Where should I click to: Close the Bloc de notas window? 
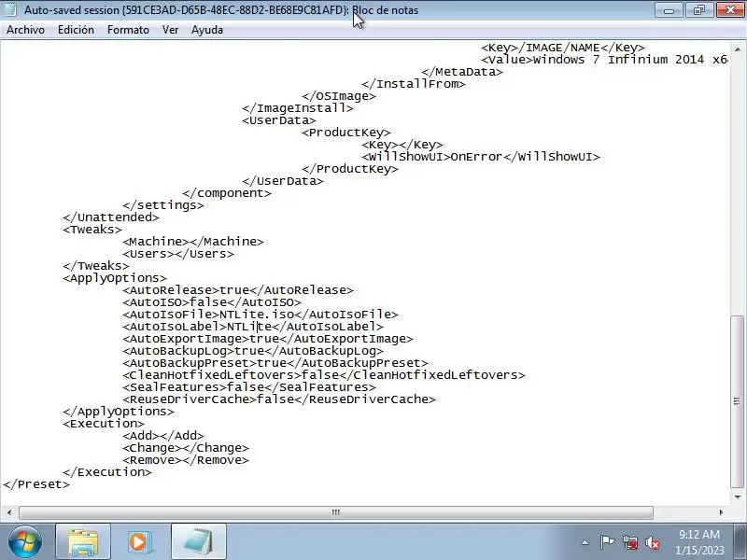730,9
